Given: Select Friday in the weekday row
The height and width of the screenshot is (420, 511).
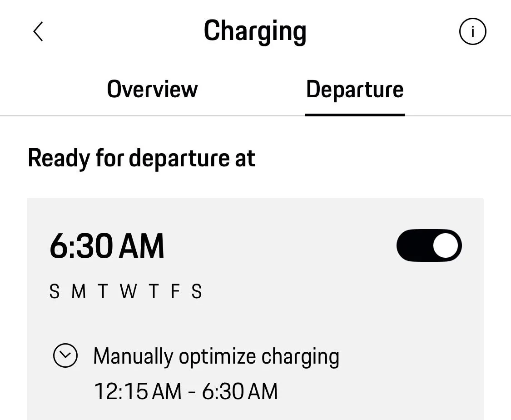Looking at the screenshot, I should click(175, 291).
